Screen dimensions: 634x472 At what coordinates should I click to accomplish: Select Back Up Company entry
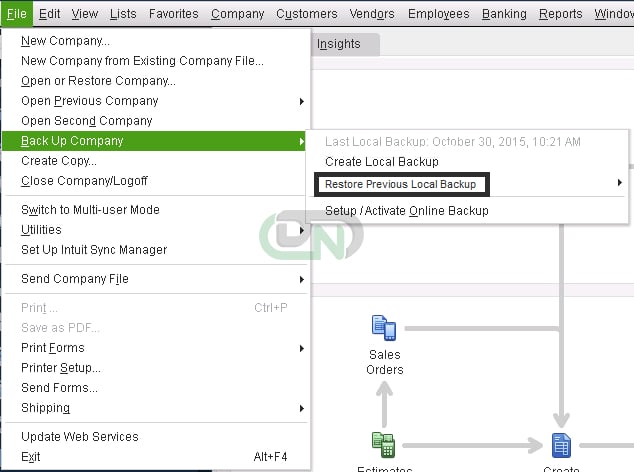coord(156,141)
